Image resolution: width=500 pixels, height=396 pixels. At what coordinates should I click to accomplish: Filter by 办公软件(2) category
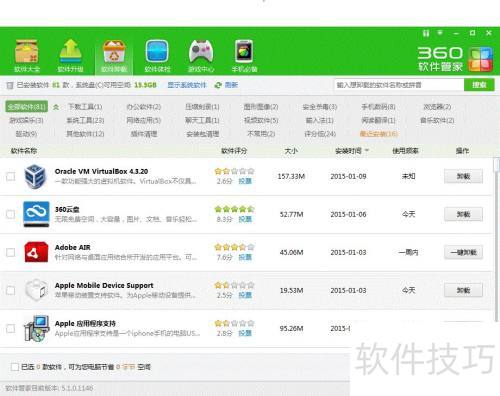(144, 107)
